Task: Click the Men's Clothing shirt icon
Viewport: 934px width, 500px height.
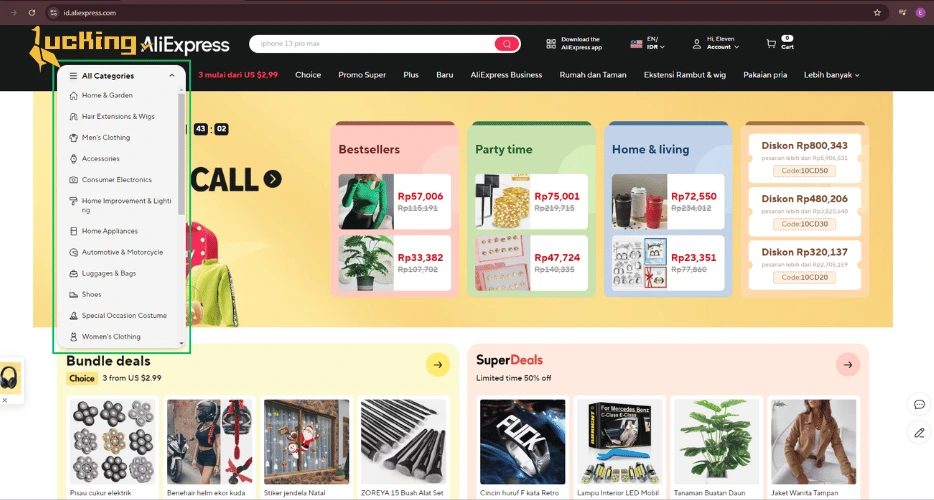Action: (x=73, y=138)
